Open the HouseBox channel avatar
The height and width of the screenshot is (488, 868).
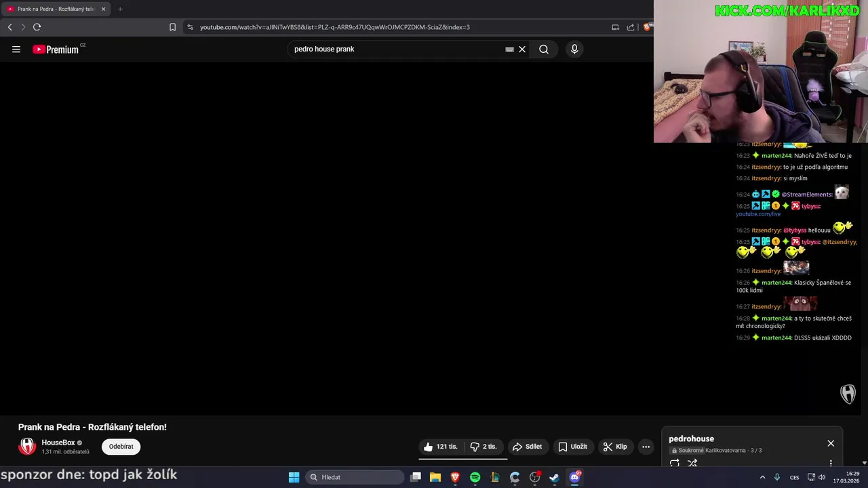click(27, 446)
